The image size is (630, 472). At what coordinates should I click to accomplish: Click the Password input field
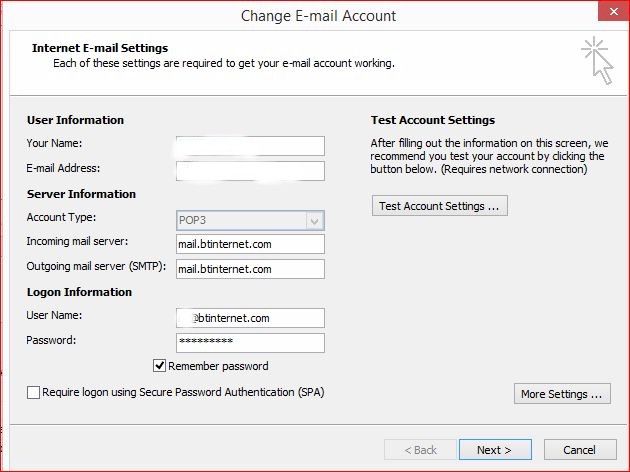tap(250, 343)
